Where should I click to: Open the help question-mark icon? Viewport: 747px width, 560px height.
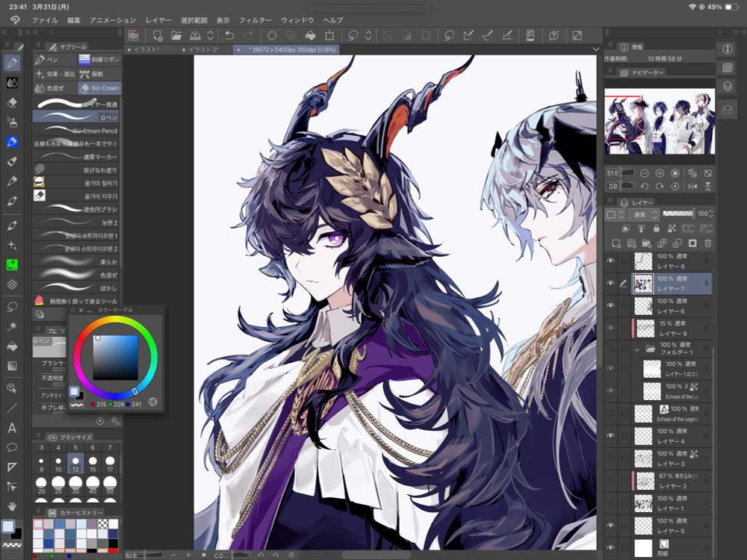point(554,35)
